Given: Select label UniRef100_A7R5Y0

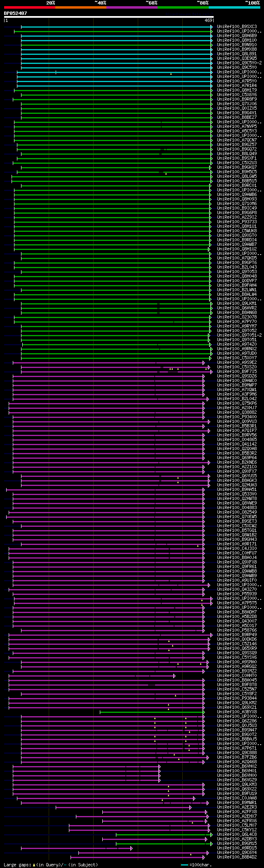Looking at the screenshot, I should pyautogui.click(x=237, y=81).
